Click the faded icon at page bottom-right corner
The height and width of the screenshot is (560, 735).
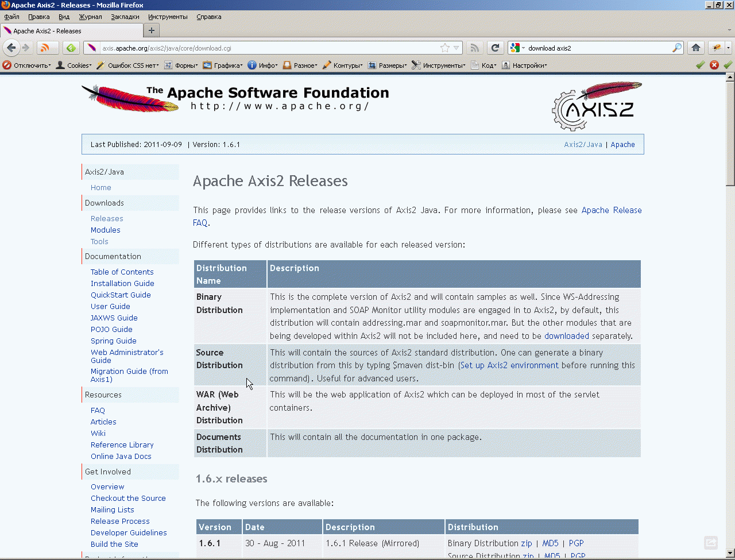[x=711, y=542]
